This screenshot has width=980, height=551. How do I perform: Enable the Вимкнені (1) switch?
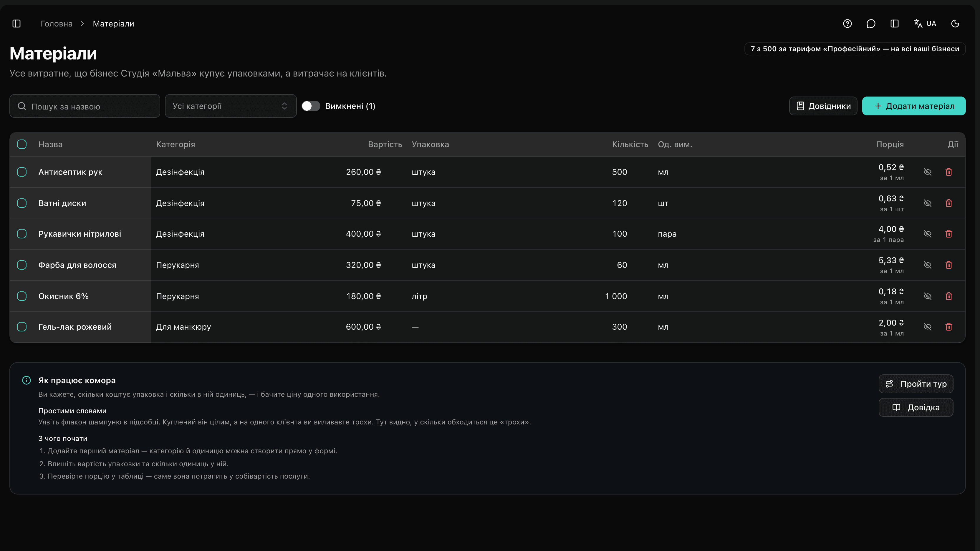point(311,106)
